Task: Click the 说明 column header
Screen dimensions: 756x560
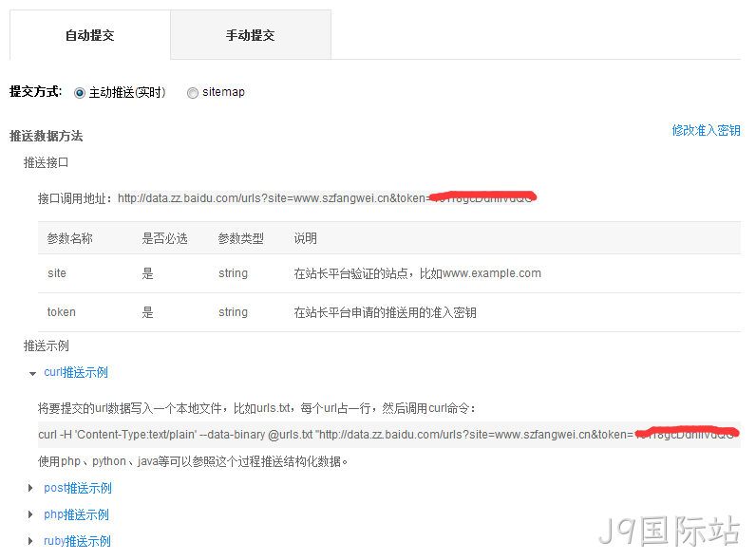Action: 305,238
